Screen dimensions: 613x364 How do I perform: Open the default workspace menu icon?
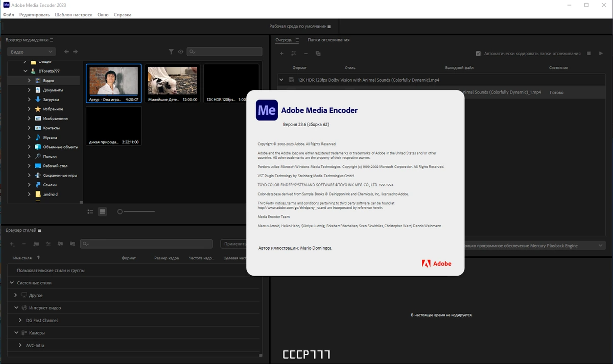tap(329, 26)
